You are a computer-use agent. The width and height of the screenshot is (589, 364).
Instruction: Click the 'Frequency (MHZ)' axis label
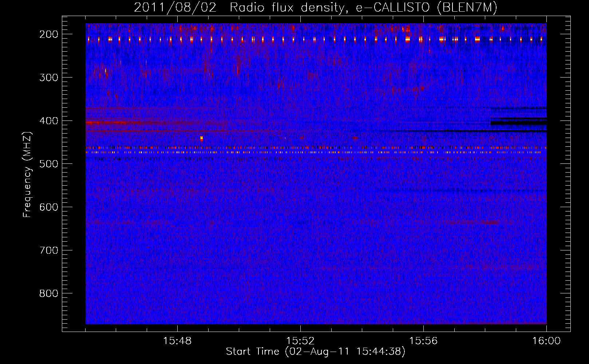(x=27, y=175)
